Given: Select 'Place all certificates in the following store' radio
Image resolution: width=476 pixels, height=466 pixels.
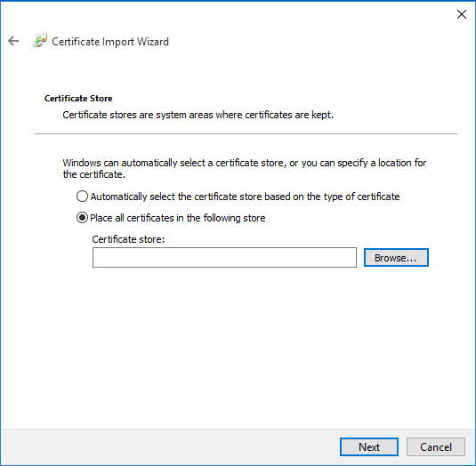Looking at the screenshot, I should 82,218.
